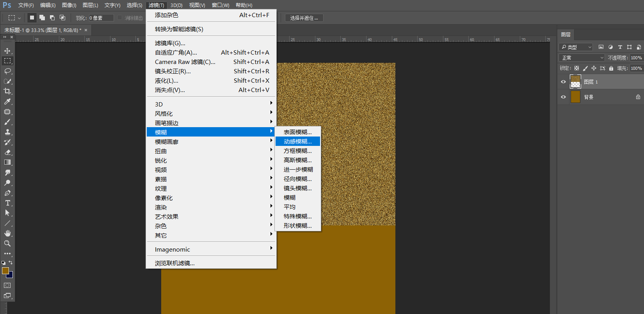The height and width of the screenshot is (314, 644).
Task: Toggle the 消除锯齿 checkbox
Action: 120,18
